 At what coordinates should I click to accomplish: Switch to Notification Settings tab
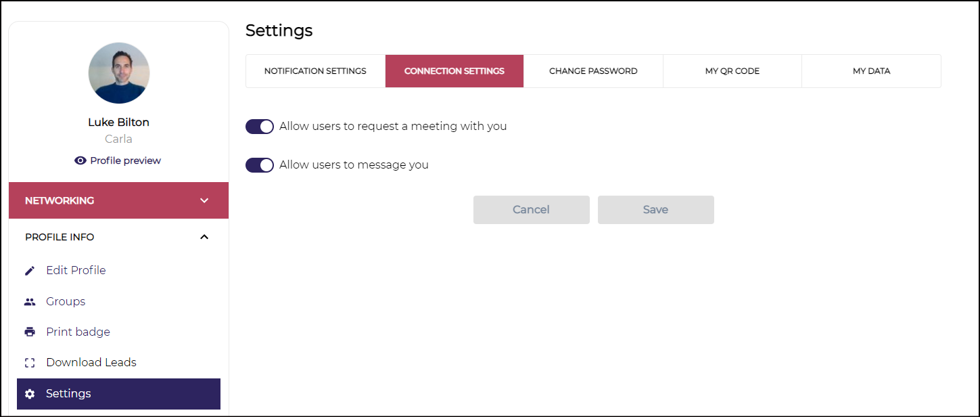[x=315, y=71]
